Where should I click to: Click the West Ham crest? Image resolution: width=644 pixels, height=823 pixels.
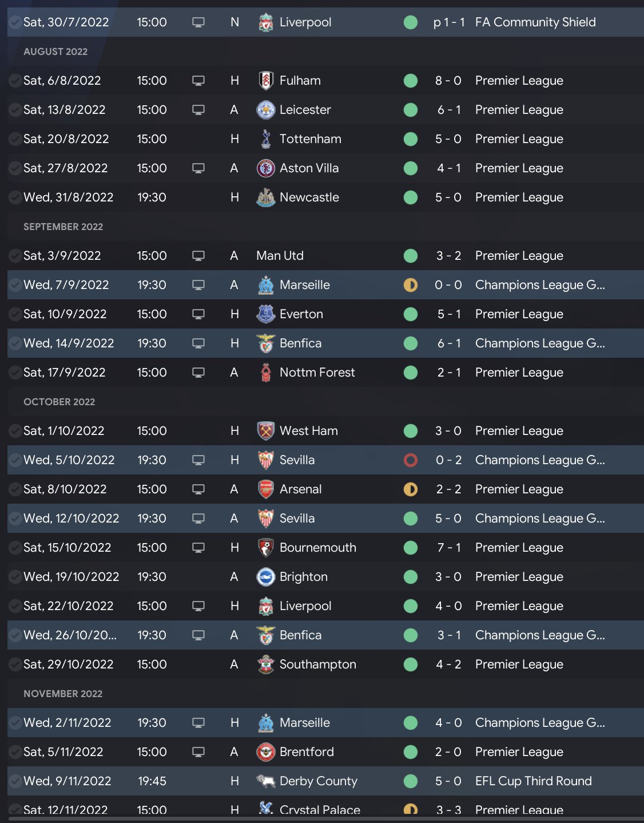tap(265, 431)
